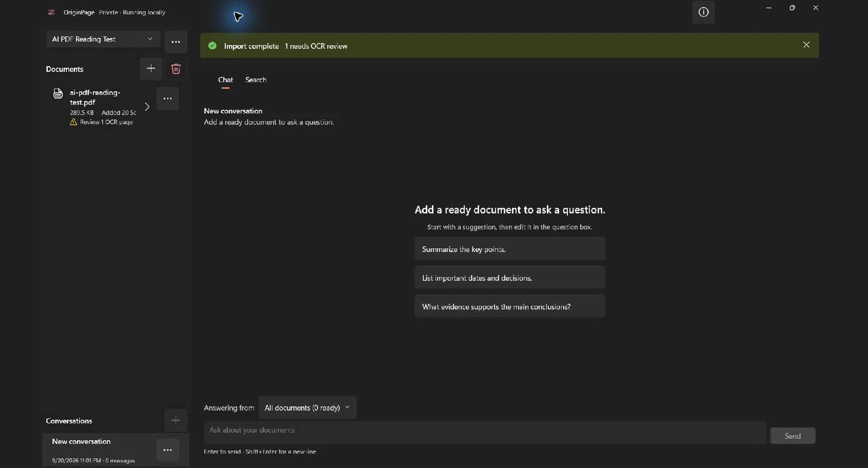
Task: Click '1 needs OCR review' banner text
Action: pyautogui.click(x=316, y=46)
